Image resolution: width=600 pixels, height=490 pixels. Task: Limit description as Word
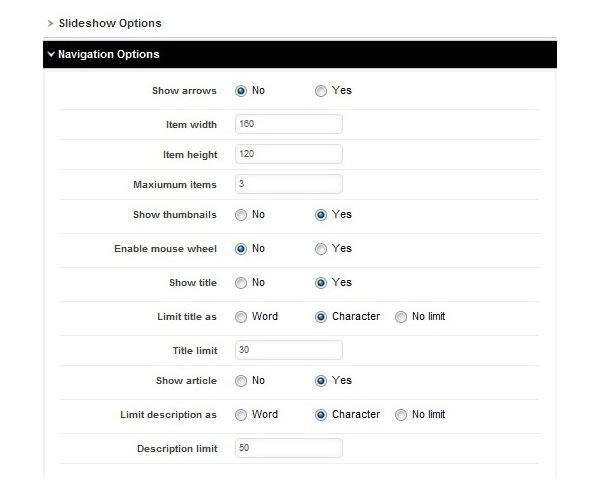point(241,415)
